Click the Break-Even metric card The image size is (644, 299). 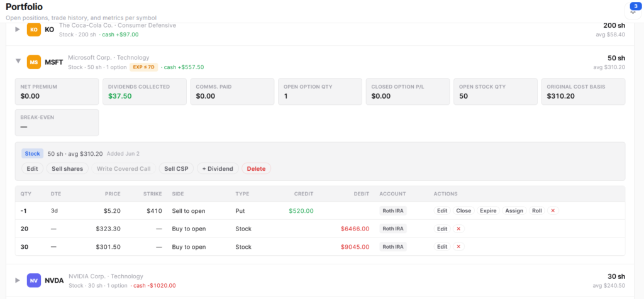(x=57, y=122)
